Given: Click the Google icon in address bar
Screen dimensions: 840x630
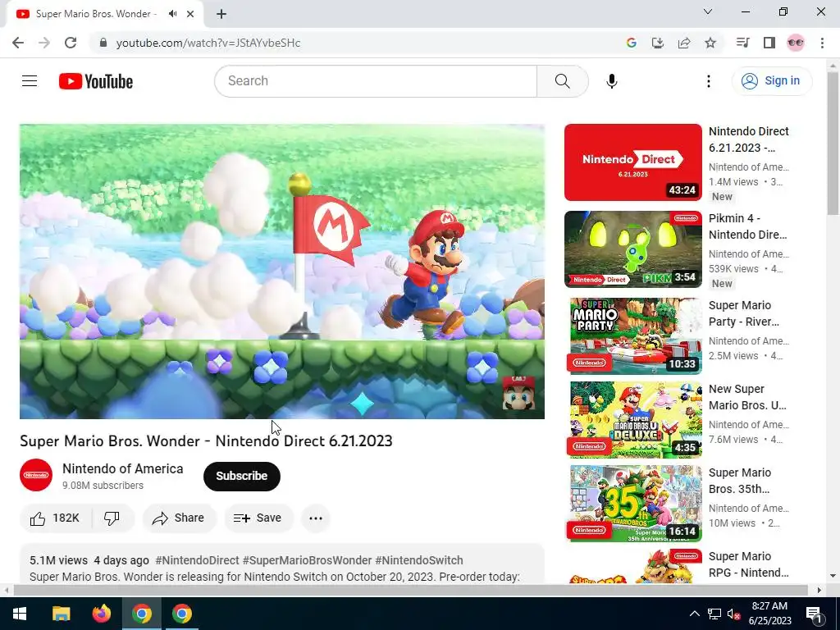Looking at the screenshot, I should pyautogui.click(x=631, y=43).
